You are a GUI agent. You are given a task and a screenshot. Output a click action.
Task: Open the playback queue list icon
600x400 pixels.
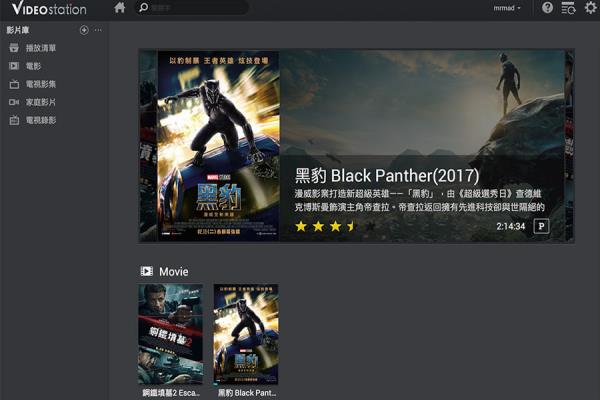pyautogui.click(x=568, y=8)
